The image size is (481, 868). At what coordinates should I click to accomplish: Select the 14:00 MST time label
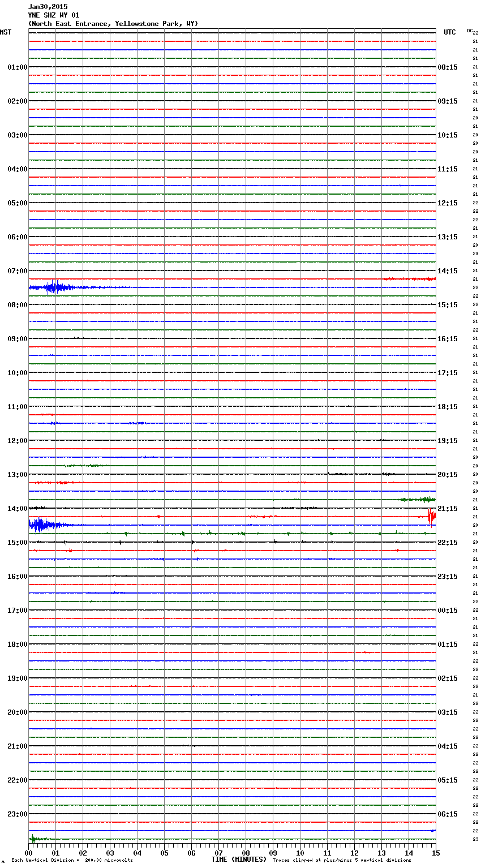click(x=18, y=509)
